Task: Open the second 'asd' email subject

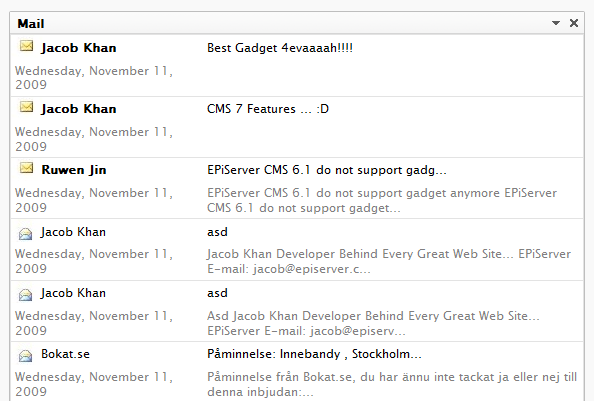Action: tap(217, 293)
